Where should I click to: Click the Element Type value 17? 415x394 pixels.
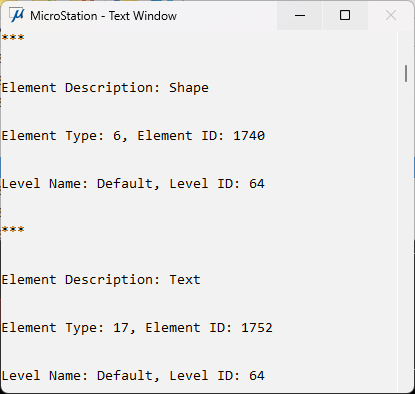pos(121,328)
